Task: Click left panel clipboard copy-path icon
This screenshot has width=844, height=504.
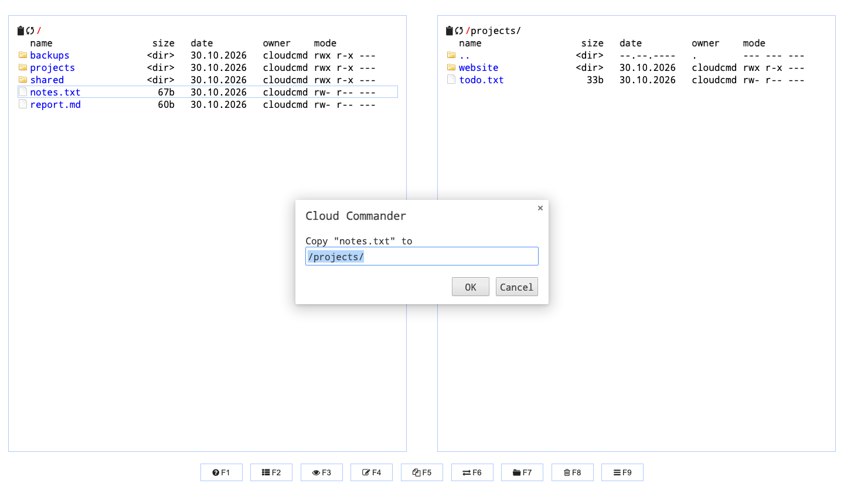Action: [21, 30]
